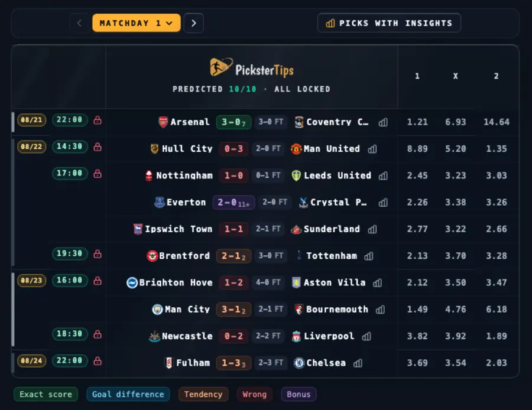Open insights icon next to Leeds United
532x410 pixels.
click(x=383, y=175)
